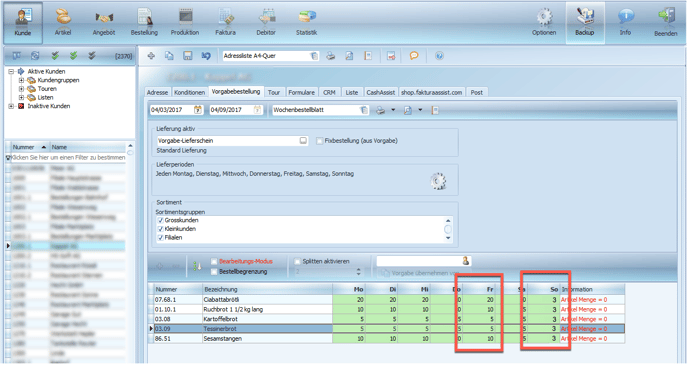Open the Adressliste A4-Quer report dropdown
The width and height of the screenshot is (688, 365).
314,56
